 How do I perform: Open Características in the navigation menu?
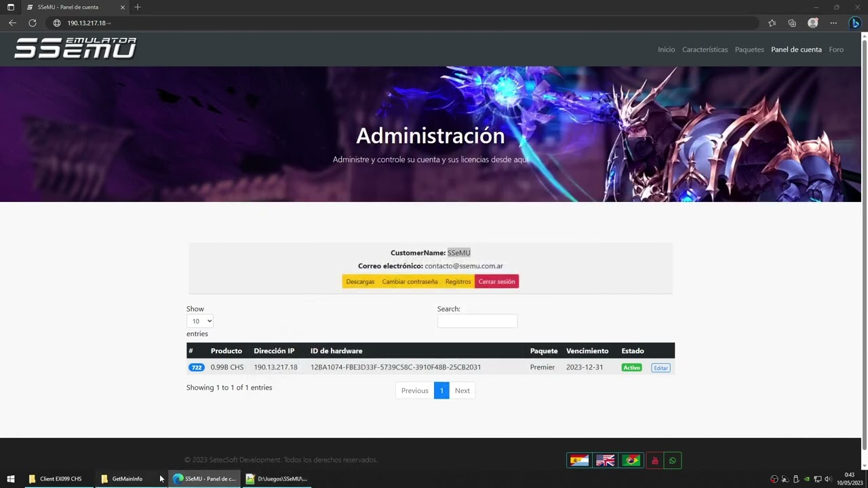[x=705, y=49]
